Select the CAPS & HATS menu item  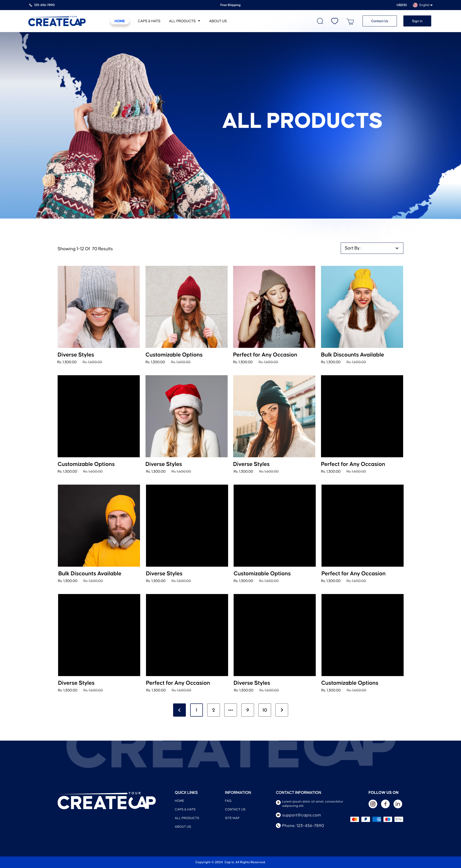(149, 21)
